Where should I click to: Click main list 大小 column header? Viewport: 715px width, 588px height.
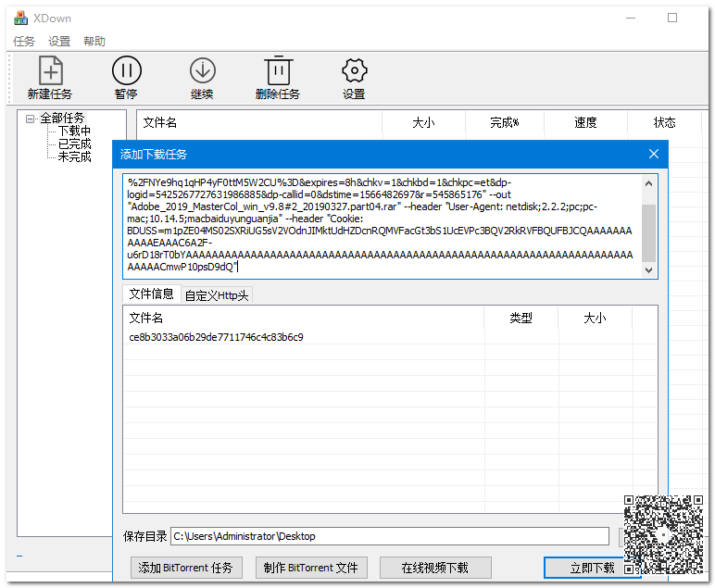[x=423, y=122]
